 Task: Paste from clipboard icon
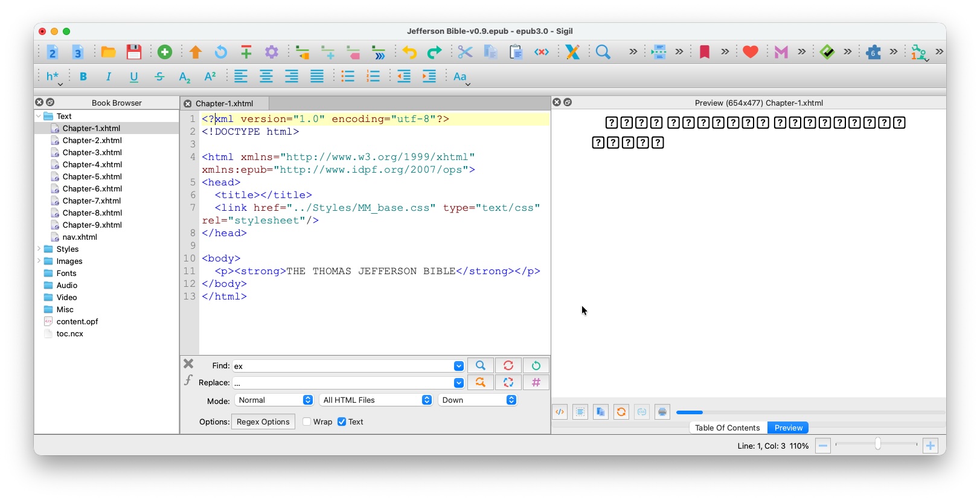(x=516, y=53)
